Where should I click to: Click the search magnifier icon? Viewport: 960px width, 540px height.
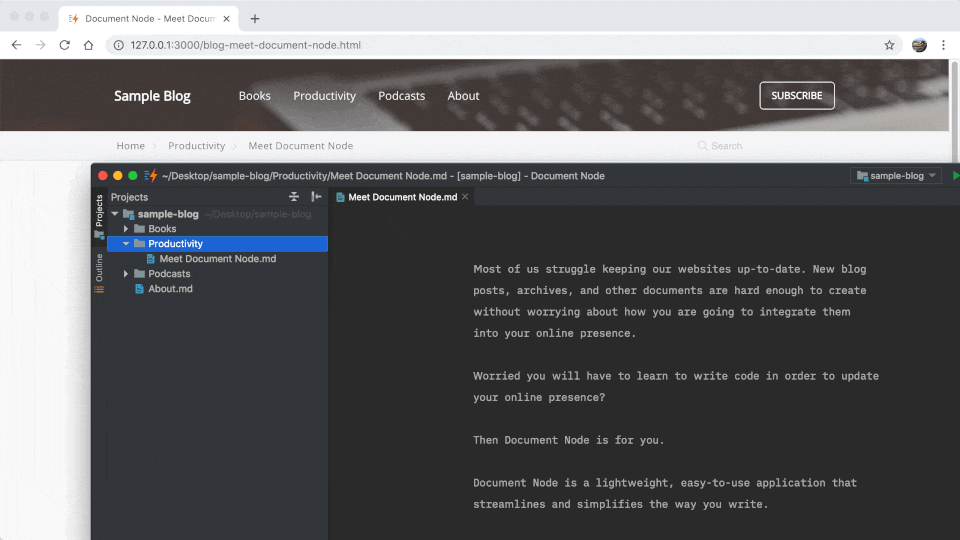(x=702, y=146)
